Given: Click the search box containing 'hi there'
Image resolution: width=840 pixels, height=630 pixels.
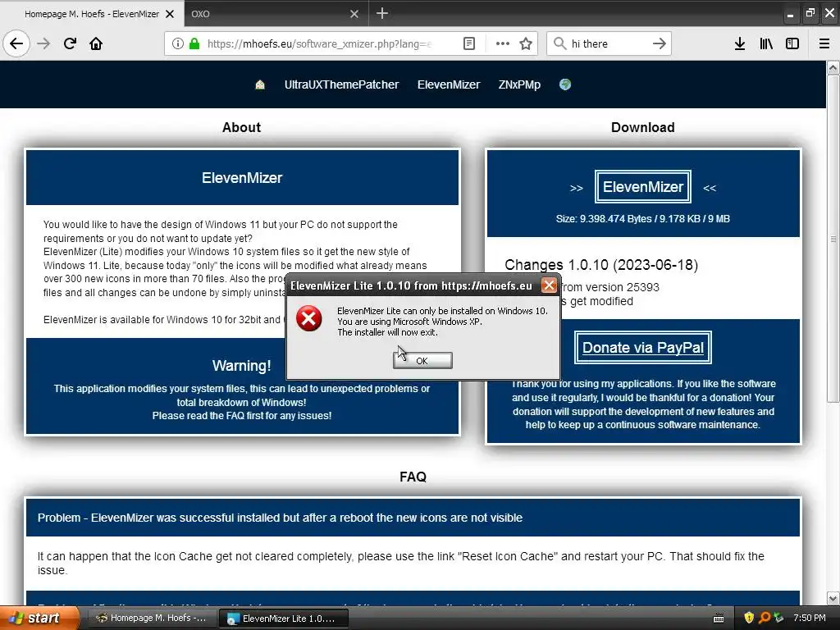Looking at the screenshot, I should [608, 43].
